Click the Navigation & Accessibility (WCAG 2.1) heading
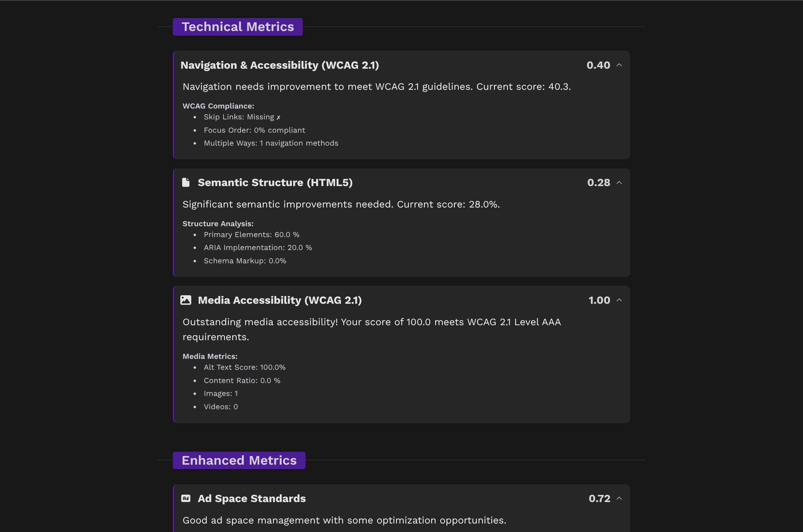The width and height of the screenshot is (803, 532). (280, 65)
